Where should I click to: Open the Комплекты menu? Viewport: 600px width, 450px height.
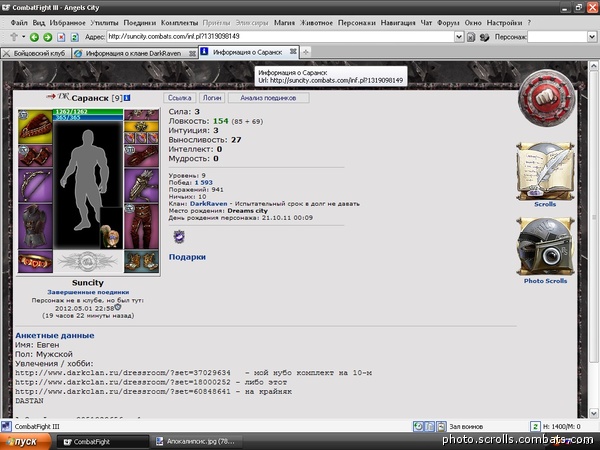pyautogui.click(x=179, y=23)
